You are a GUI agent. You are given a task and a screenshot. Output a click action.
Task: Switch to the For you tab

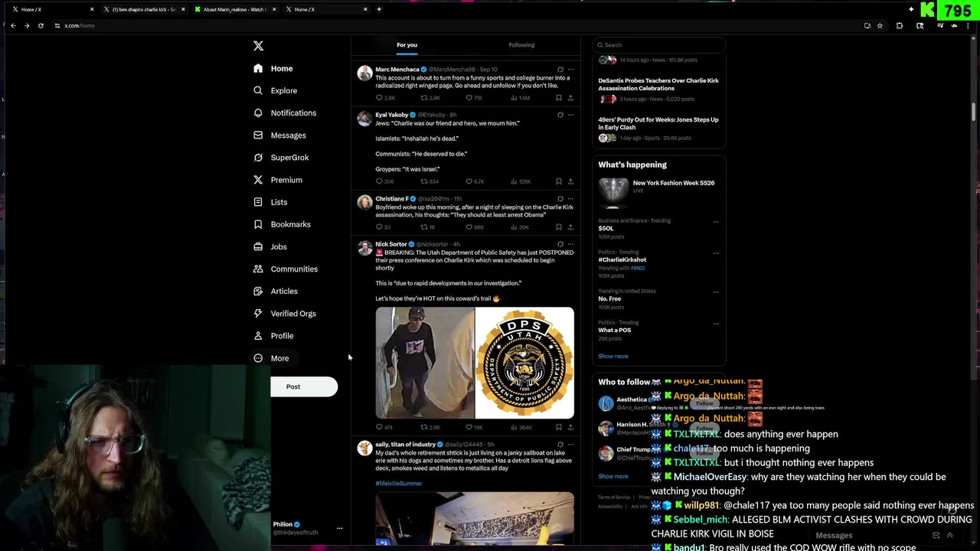point(407,45)
